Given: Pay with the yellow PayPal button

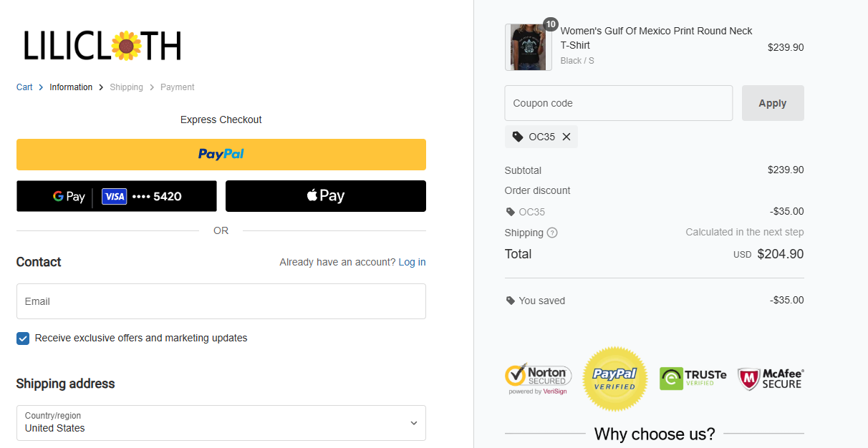Looking at the screenshot, I should [221, 155].
